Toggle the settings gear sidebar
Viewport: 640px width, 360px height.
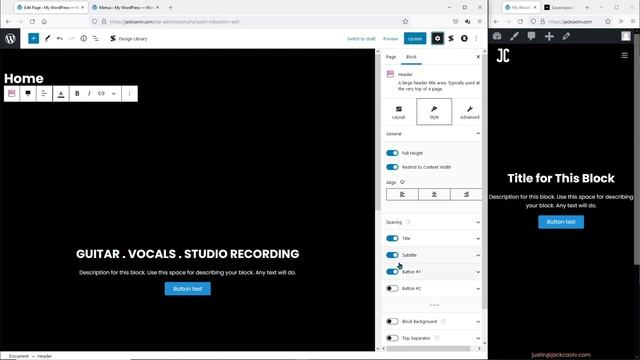pos(437,38)
